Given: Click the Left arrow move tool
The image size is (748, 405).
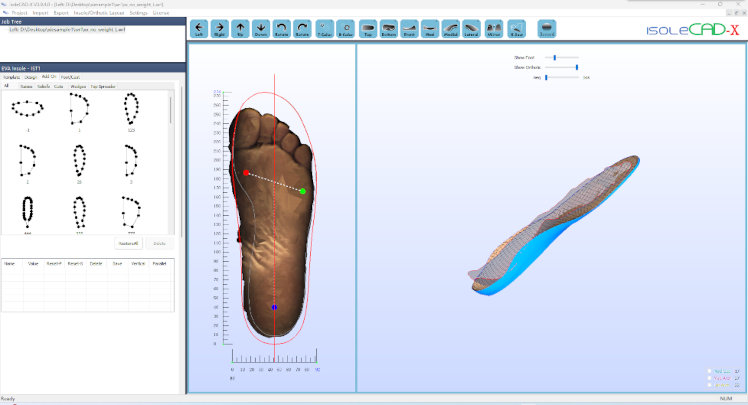Looking at the screenshot, I should 198,29.
